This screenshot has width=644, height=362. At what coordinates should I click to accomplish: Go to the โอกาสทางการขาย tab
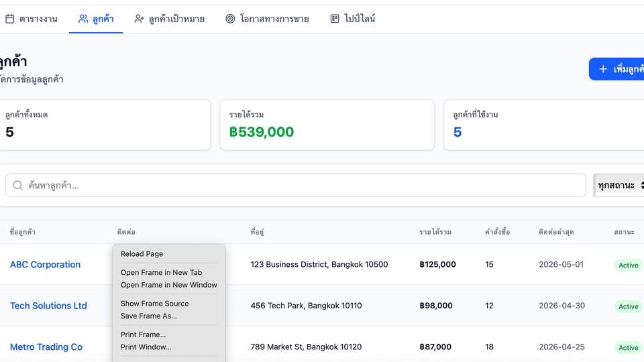point(267,19)
